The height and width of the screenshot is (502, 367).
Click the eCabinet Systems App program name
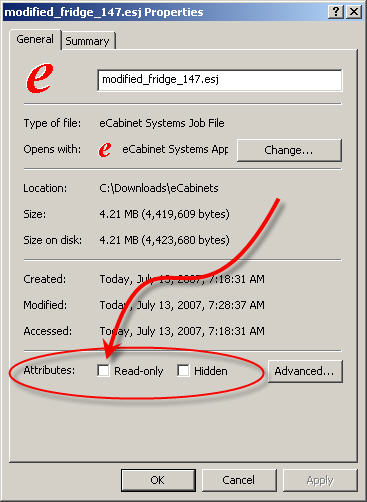click(x=175, y=149)
